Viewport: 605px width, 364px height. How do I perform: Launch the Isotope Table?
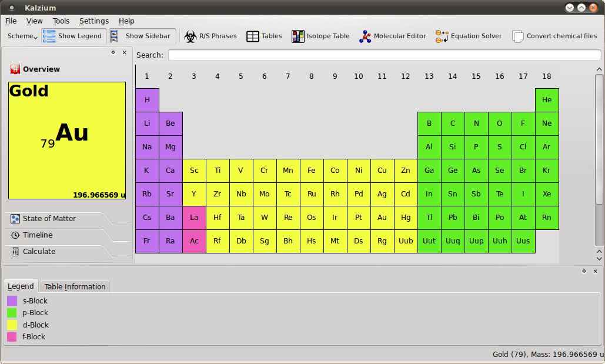pos(320,36)
